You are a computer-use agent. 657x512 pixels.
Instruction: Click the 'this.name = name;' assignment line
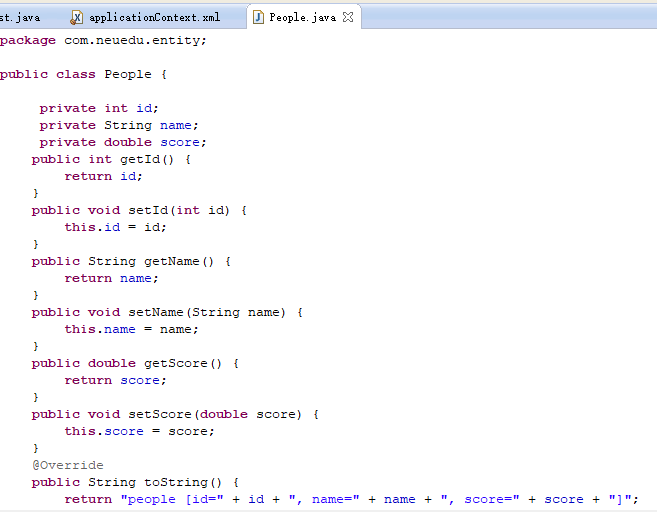131,329
